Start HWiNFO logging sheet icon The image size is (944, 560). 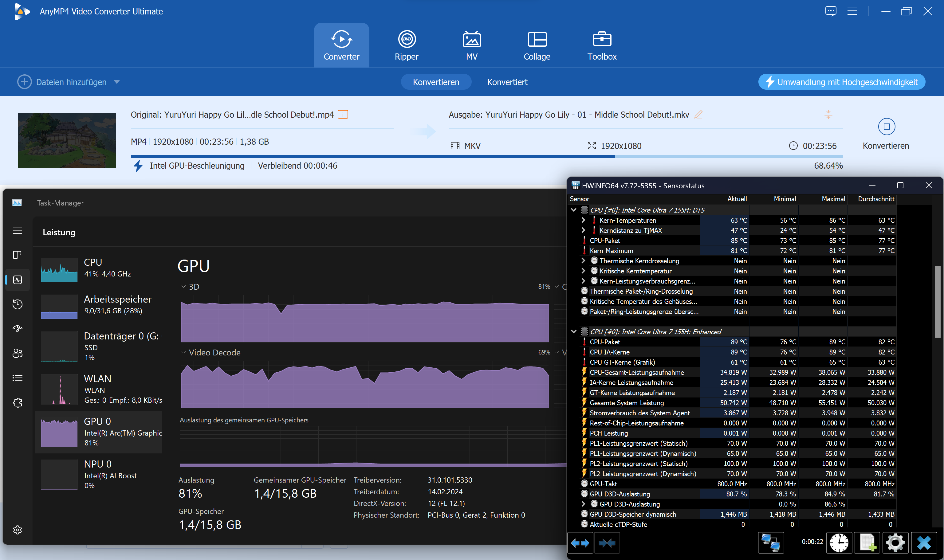[x=867, y=542]
